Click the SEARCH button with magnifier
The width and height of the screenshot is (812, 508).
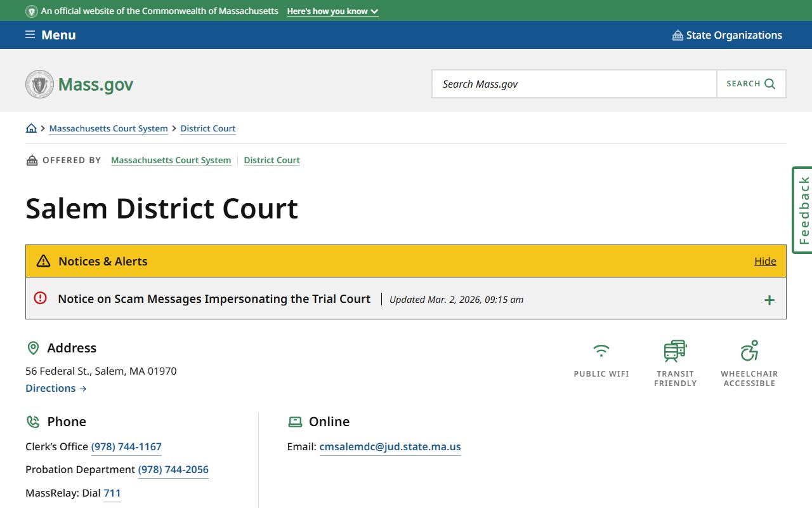tap(751, 84)
